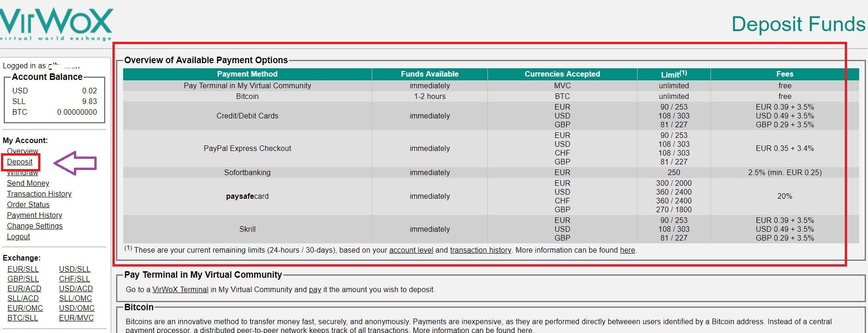Open EUR/OMC exchange
The width and height of the screenshot is (868, 333).
25,308
